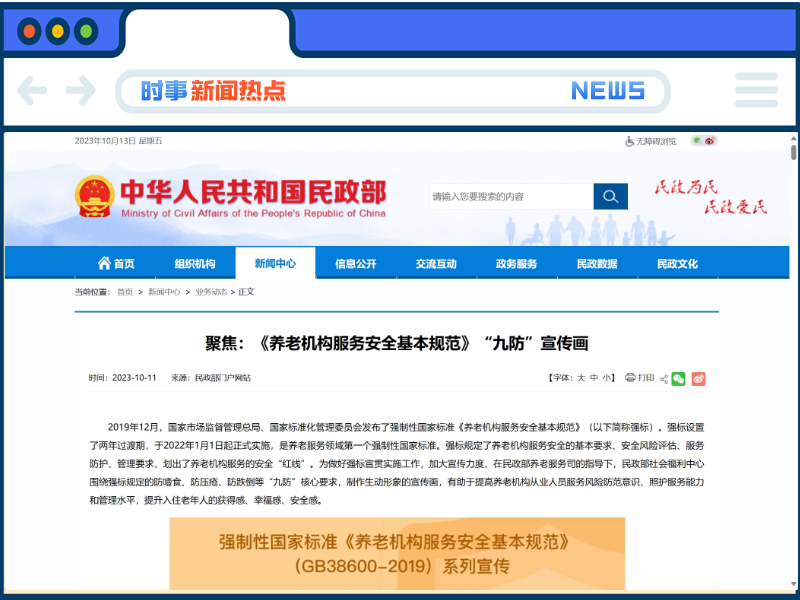Open the search magnifier icon
This screenshot has height=600, width=800.
[x=610, y=196]
